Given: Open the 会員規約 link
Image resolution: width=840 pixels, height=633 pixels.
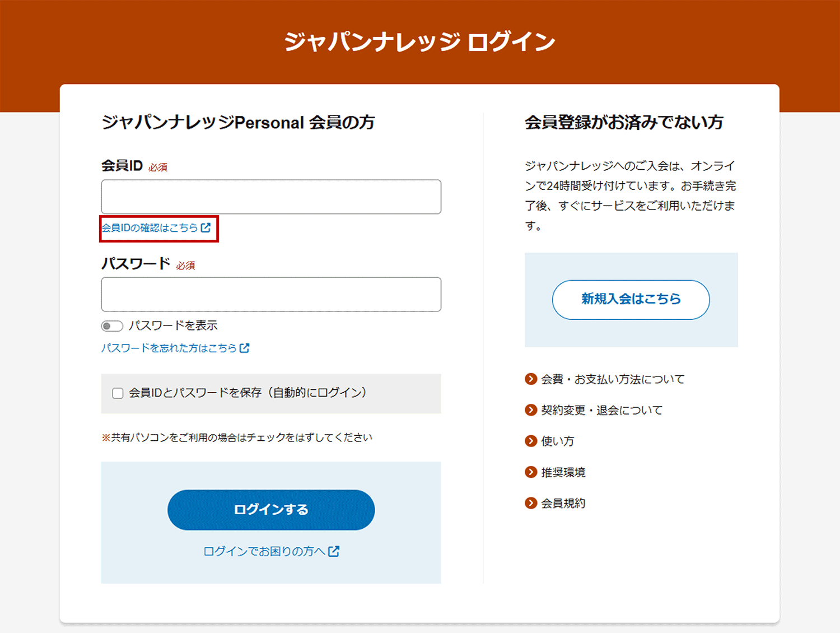Looking at the screenshot, I should click(x=563, y=503).
